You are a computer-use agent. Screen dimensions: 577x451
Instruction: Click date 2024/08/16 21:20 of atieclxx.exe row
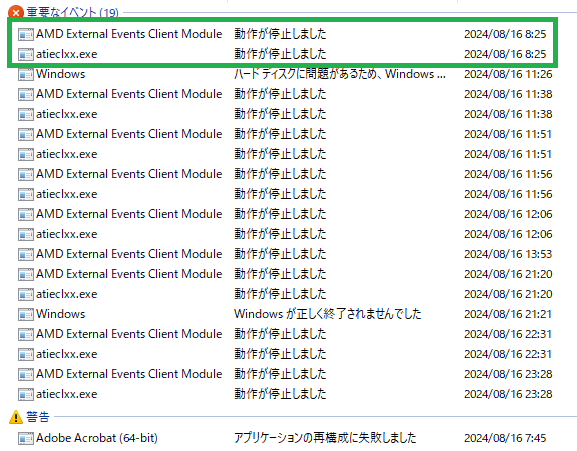tap(508, 294)
